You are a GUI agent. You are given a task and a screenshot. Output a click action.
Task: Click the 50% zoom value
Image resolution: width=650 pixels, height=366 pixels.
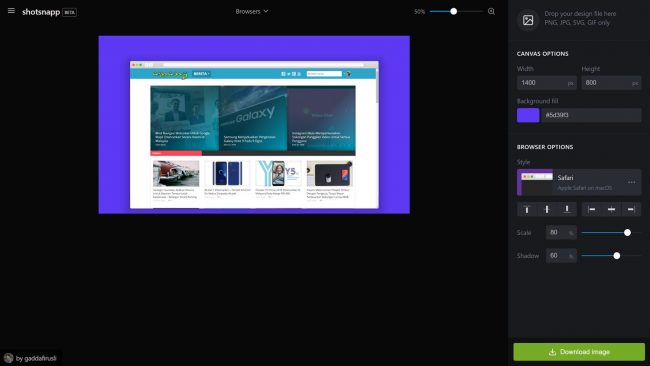coord(420,12)
